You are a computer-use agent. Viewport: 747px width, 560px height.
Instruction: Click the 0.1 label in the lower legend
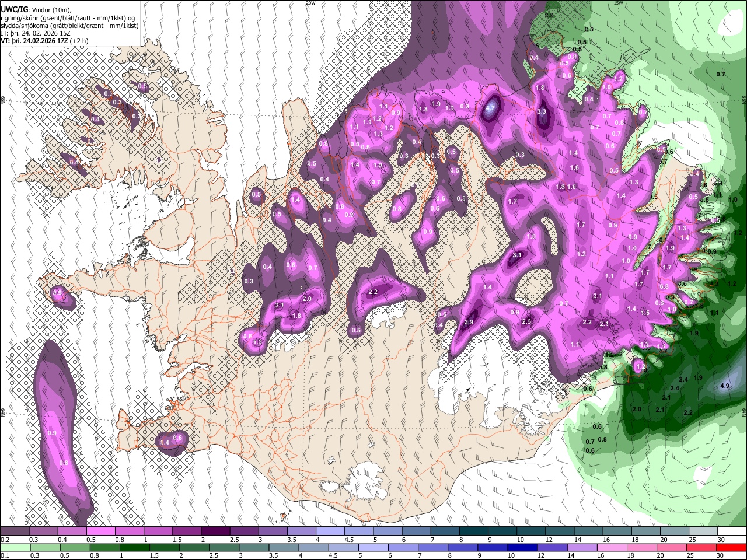pyautogui.click(x=5, y=555)
